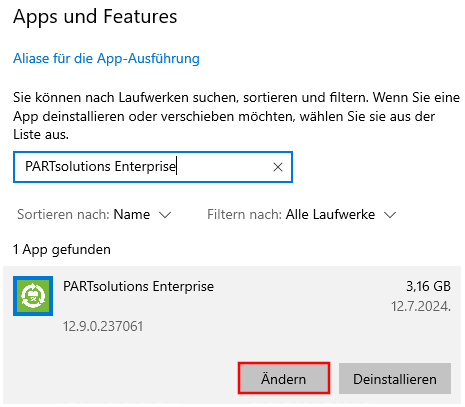The image size is (465, 407).
Task: Open the Aliase für die App-Ausführung link
Action: pyautogui.click(x=106, y=58)
